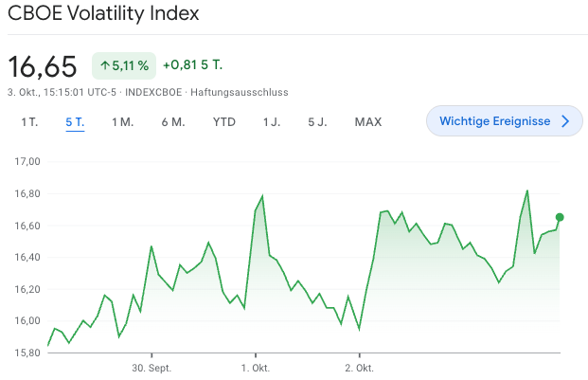Switch to the 1T. time range

(29, 121)
